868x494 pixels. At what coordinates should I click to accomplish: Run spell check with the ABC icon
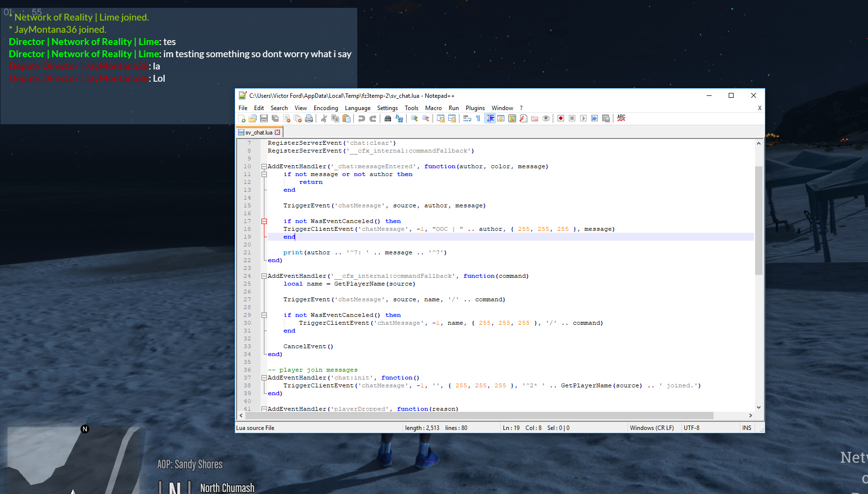click(x=622, y=118)
